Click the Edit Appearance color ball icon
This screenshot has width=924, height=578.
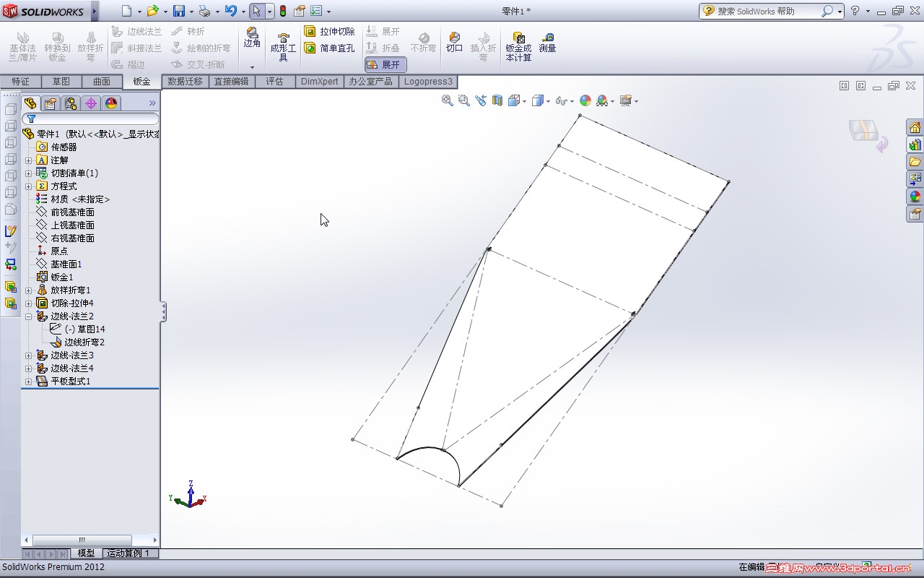(x=585, y=101)
